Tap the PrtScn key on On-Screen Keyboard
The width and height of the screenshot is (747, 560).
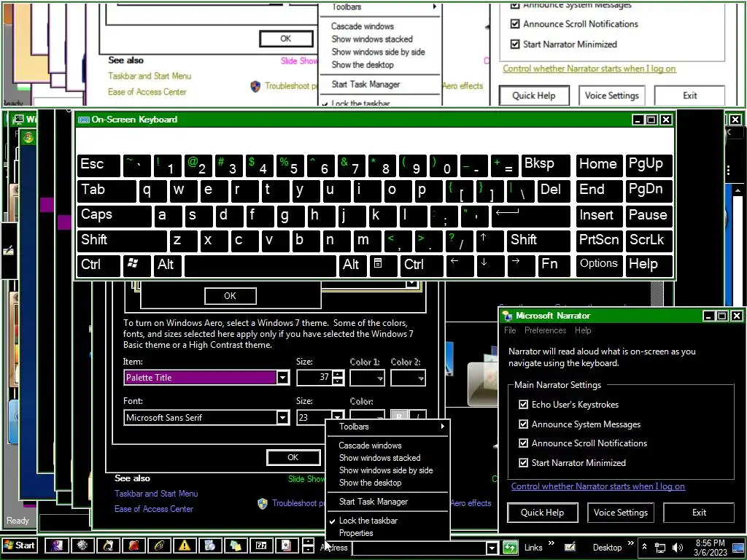pos(599,241)
